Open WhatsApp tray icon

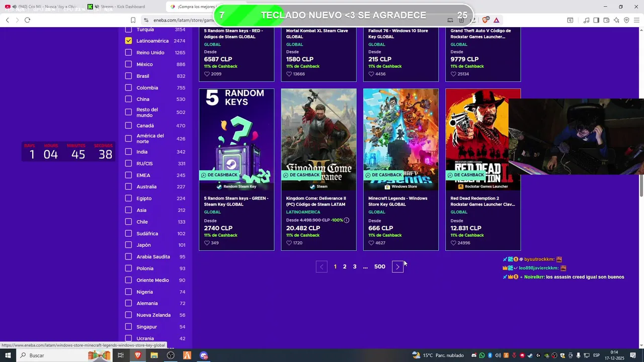482,355
